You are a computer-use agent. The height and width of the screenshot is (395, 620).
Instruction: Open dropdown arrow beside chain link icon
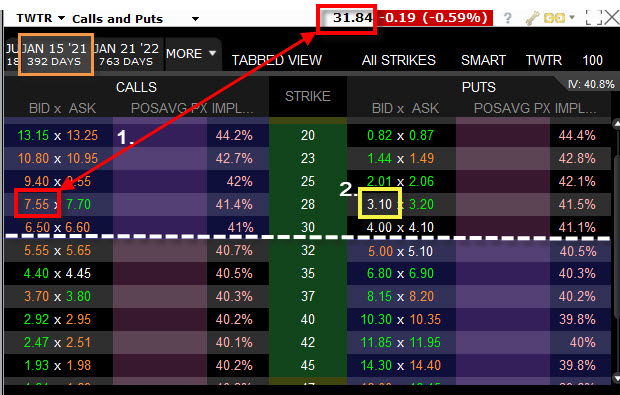point(571,18)
